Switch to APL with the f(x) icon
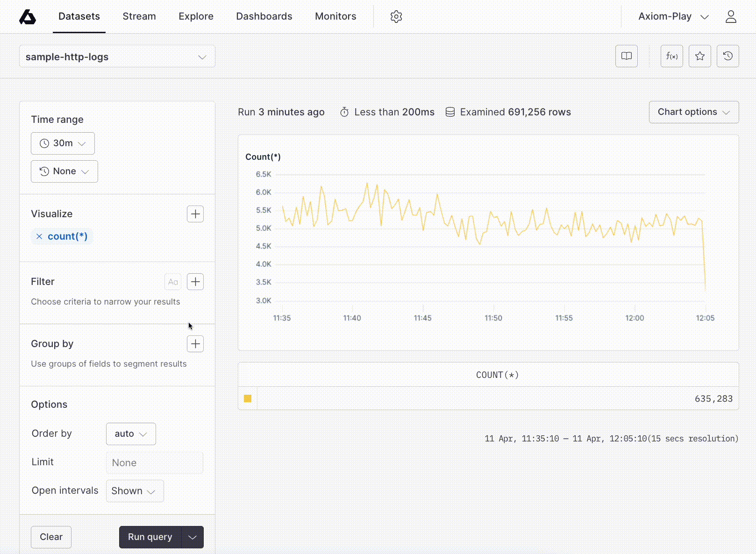The width and height of the screenshot is (756, 554). click(x=671, y=56)
